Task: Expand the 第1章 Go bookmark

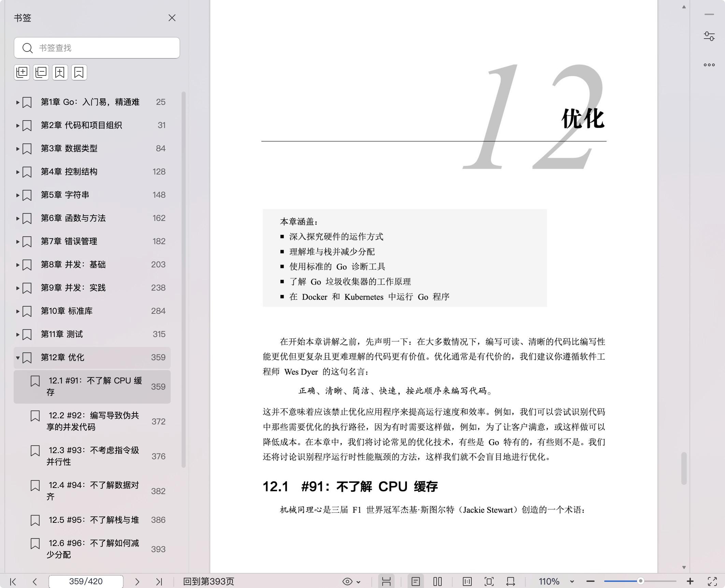Action: [17, 102]
